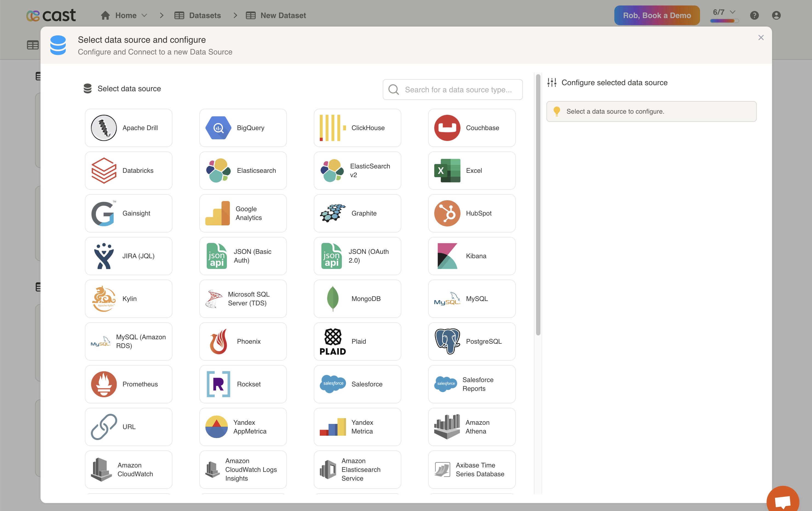Open the user account profile icon
The height and width of the screenshot is (511, 812).
click(776, 15)
